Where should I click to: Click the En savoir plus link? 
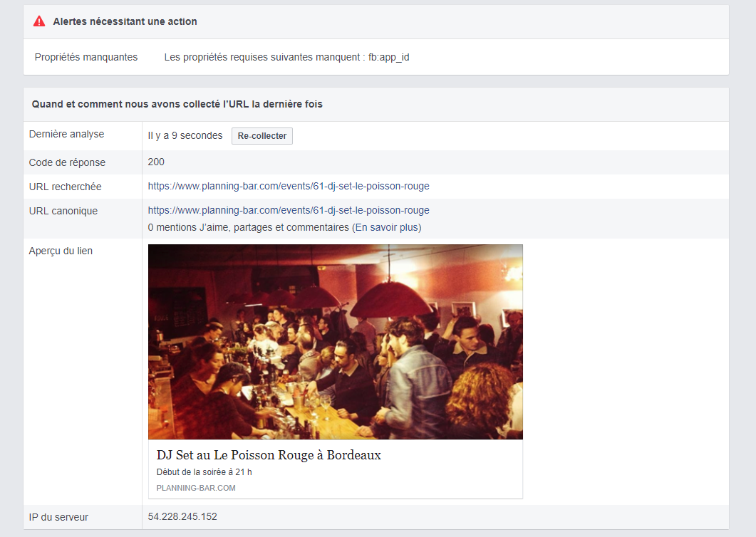[x=387, y=228]
